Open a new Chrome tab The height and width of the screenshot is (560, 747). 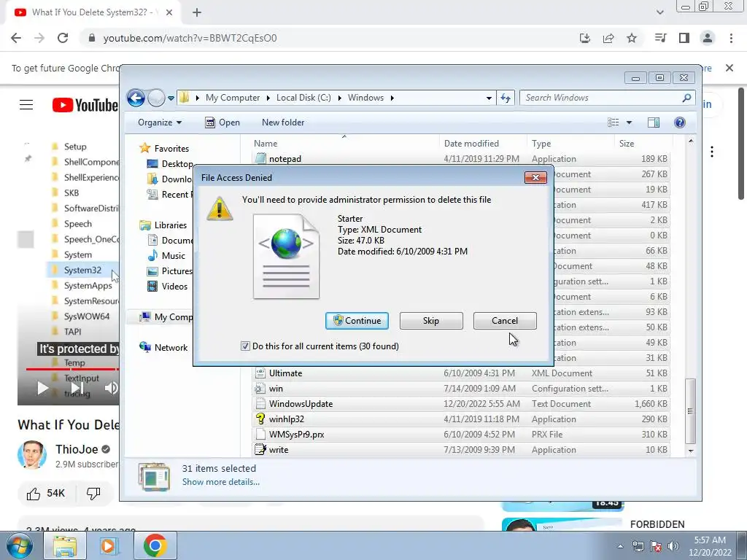(x=197, y=12)
